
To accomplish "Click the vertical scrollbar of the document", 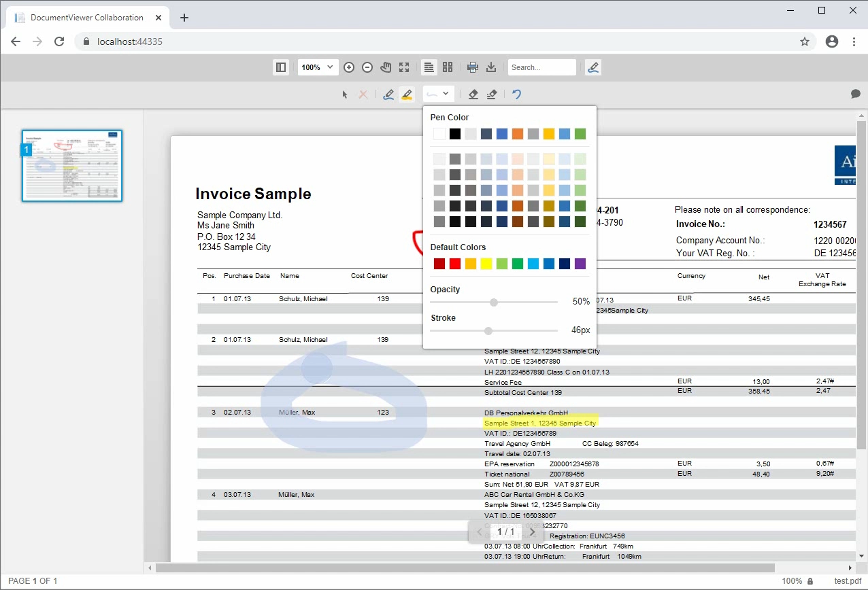I will tap(861, 285).
